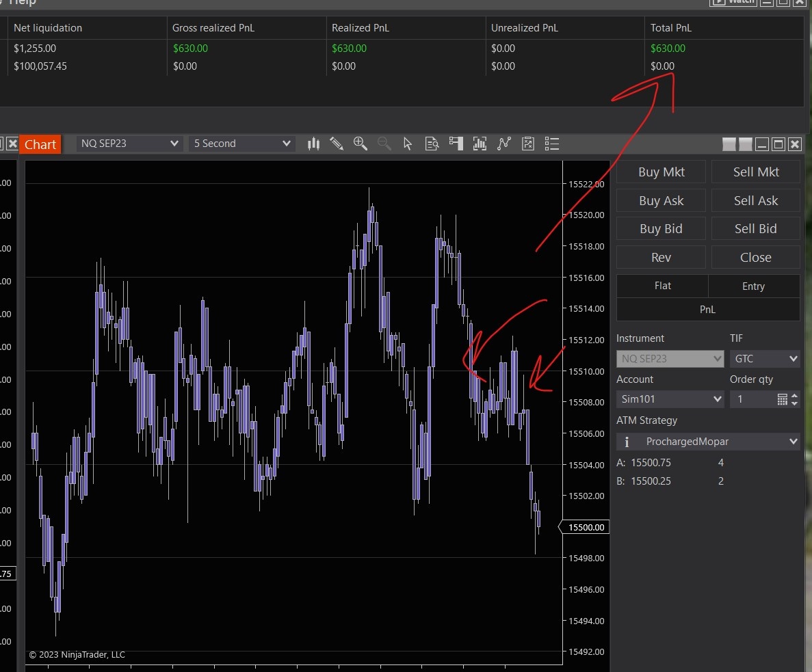This screenshot has height=672, width=812.
Task: Open the Data Box icon in toolbar
Action: pos(432,144)
